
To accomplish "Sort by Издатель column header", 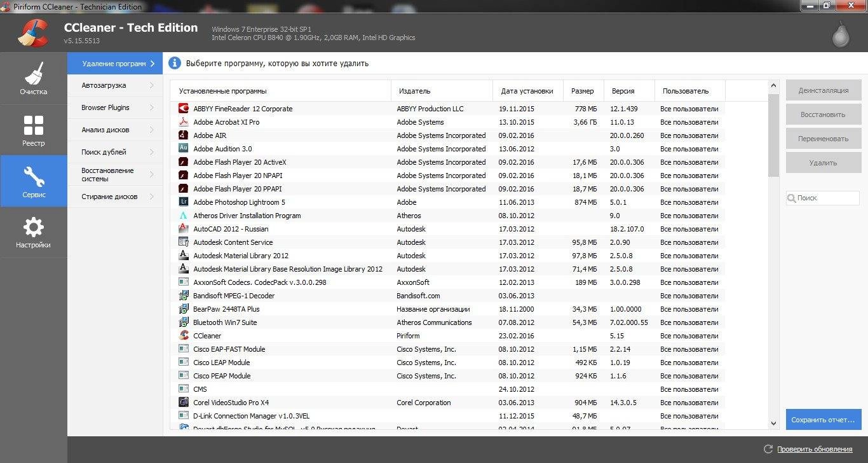I will point(442,91).
